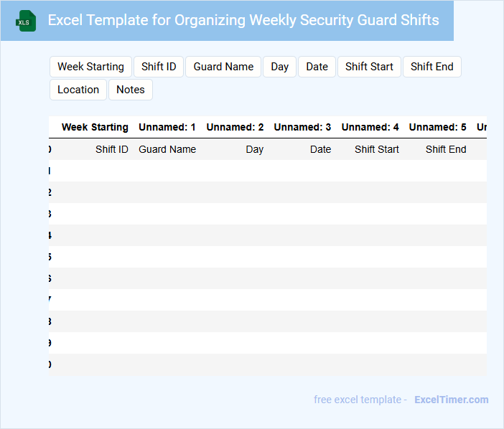
Task: Select the Shift Start tag button
Action: (369, 67)
